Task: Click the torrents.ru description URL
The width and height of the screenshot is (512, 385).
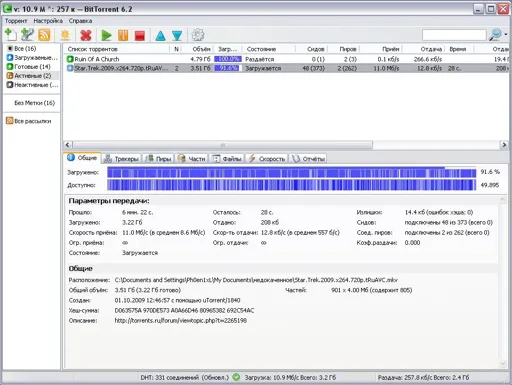Action: pos(181,321)
